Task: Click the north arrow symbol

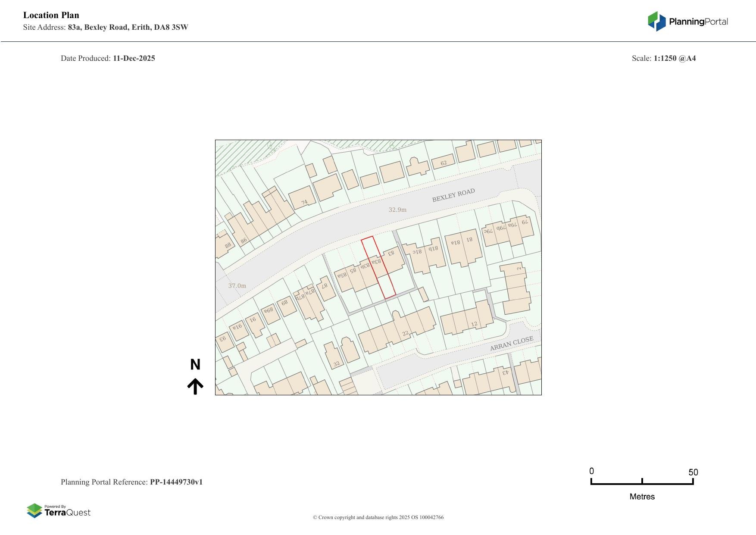Action: coord(195,386)
